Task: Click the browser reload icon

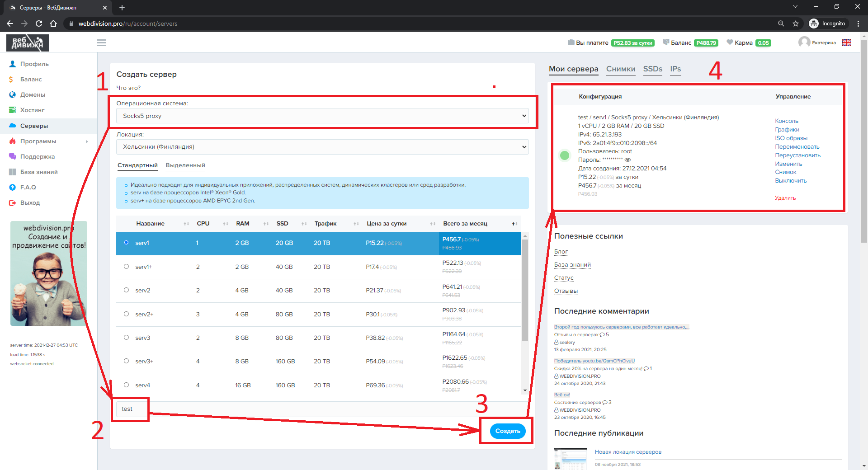Action: point(39,23)
